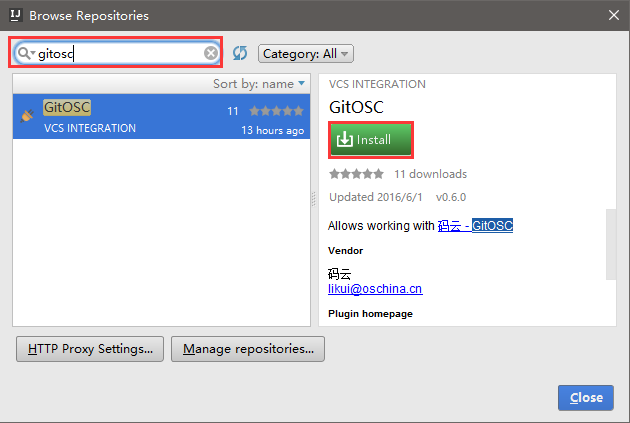The width and height of the screenshot is (630, 423).
Task: Click the vendor name 码云 text
Action: [x=340, y=274]
